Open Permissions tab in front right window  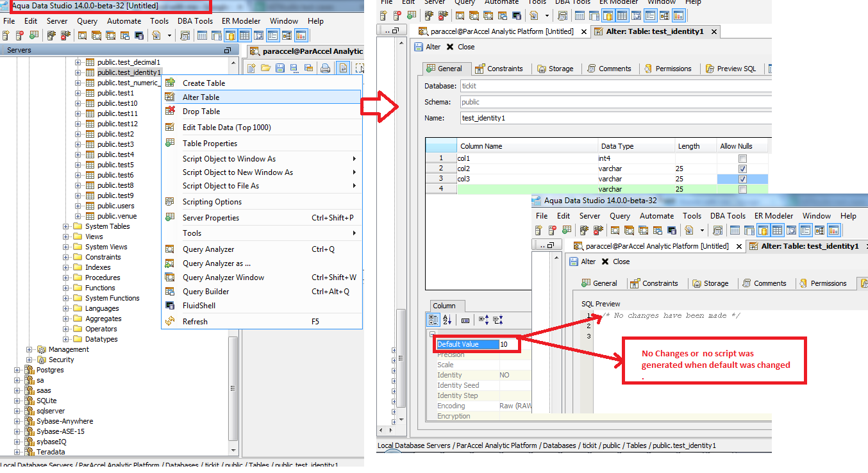tap(822, 283)
